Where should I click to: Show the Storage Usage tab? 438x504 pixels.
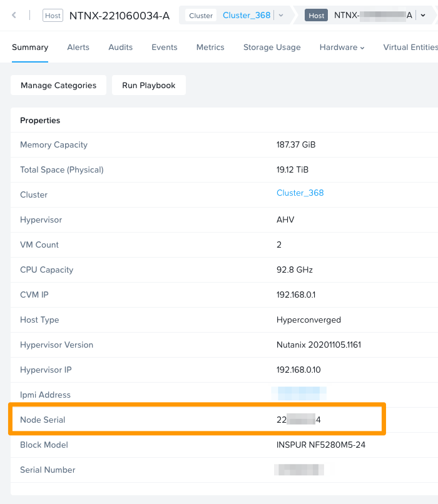(x=272, y=48)
